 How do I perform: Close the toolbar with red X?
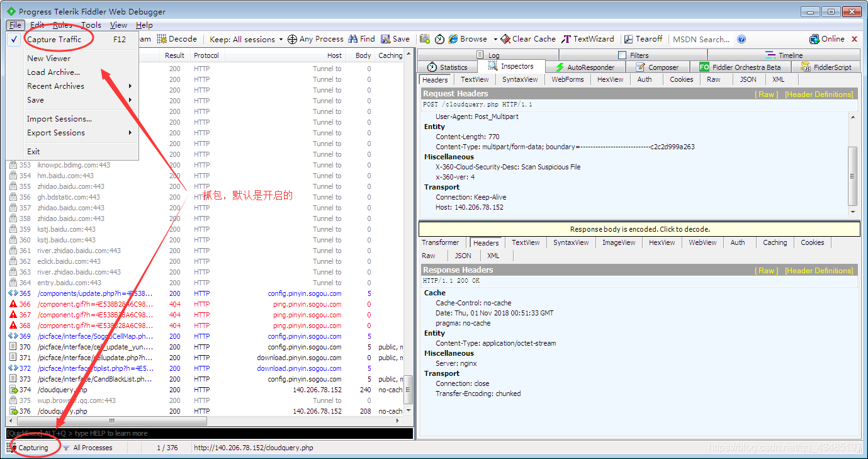tap(854, 39)
